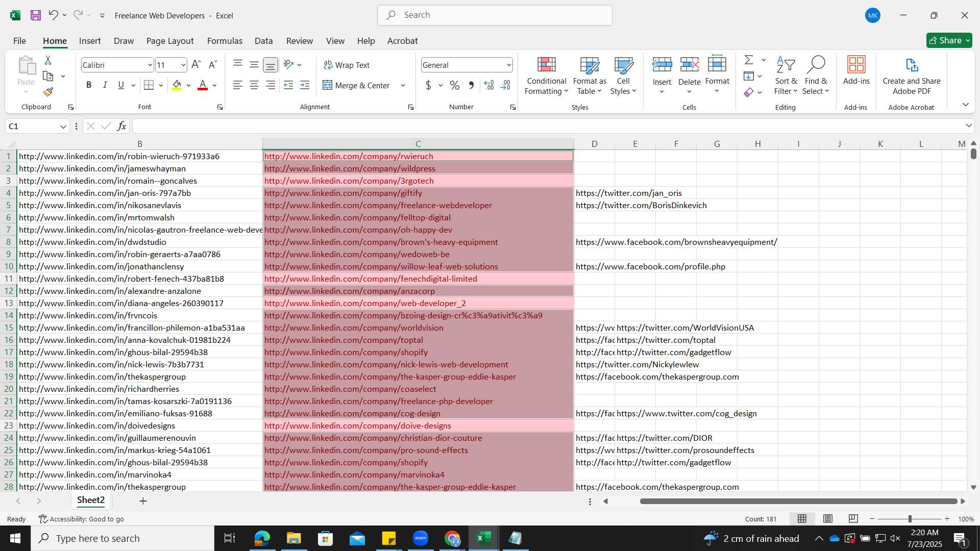Increase decimal places
This screenshot has width=980, height=551.
(x=489, y=85)
